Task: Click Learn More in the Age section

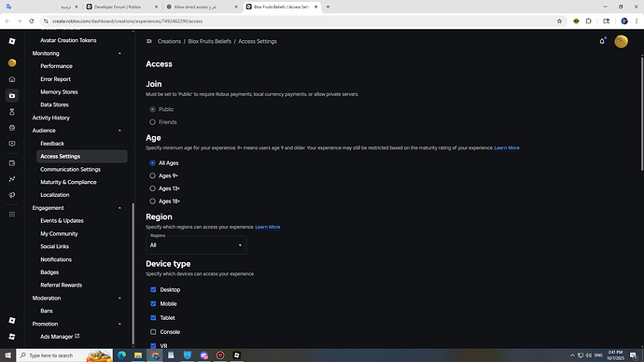Action: pos(507,147)
